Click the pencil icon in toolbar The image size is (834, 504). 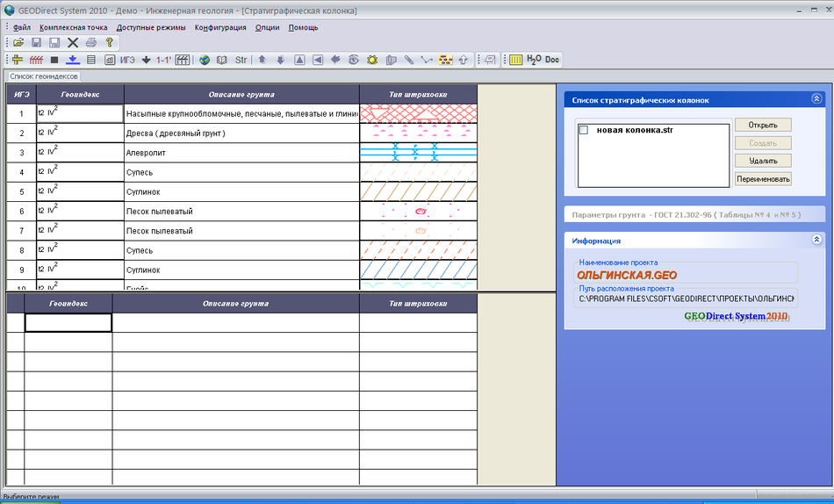click(409, 60)
